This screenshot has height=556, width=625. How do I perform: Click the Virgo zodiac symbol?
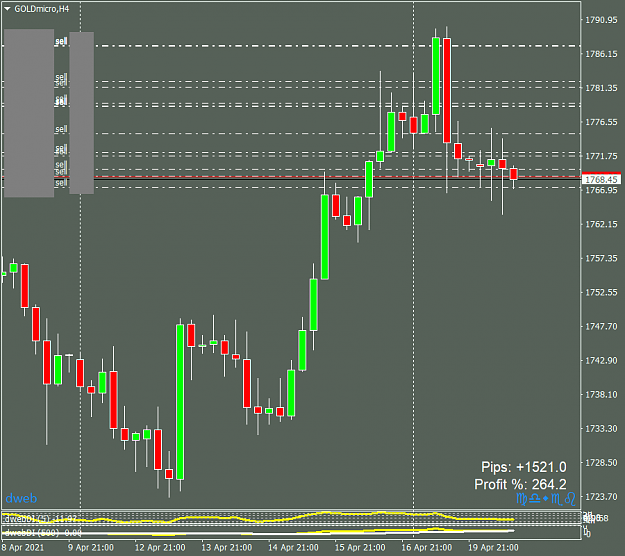point(522,499)
